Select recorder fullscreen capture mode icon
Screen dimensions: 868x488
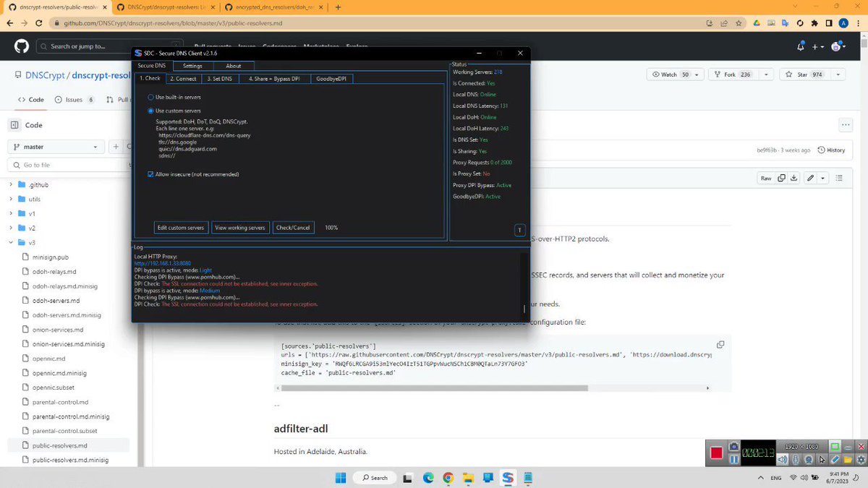[835, 447]
